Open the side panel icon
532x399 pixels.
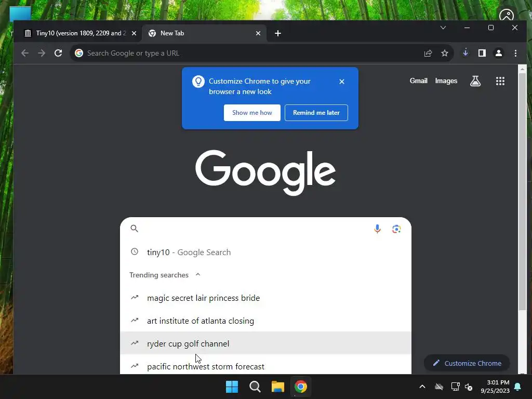(x=482, y=53)
